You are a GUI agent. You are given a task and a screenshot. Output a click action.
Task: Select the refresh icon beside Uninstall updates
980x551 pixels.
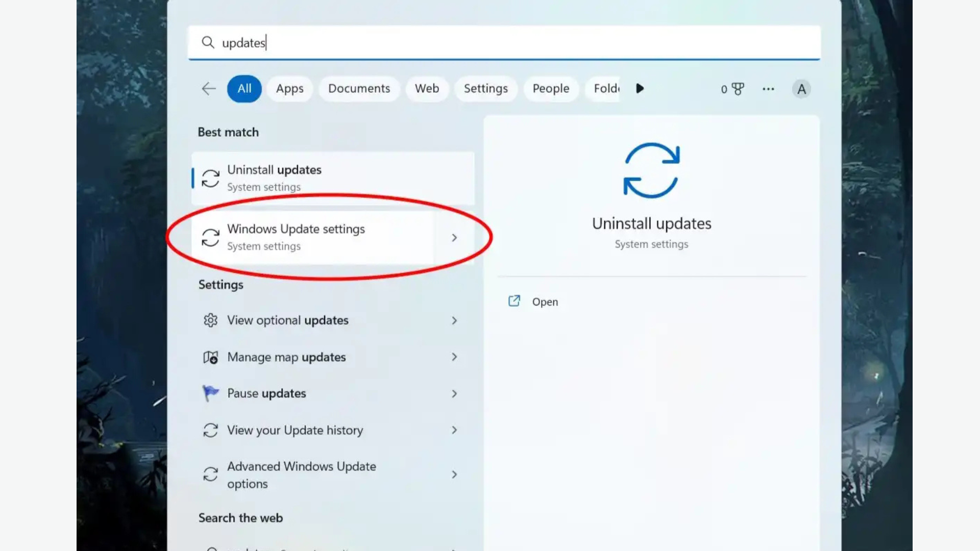[x=209, y=178]
